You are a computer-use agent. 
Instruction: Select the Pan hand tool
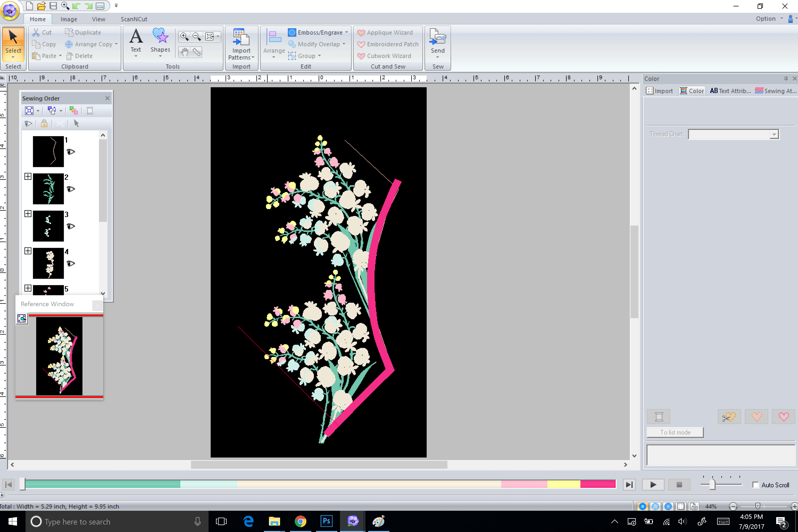(x=184, y=52)
